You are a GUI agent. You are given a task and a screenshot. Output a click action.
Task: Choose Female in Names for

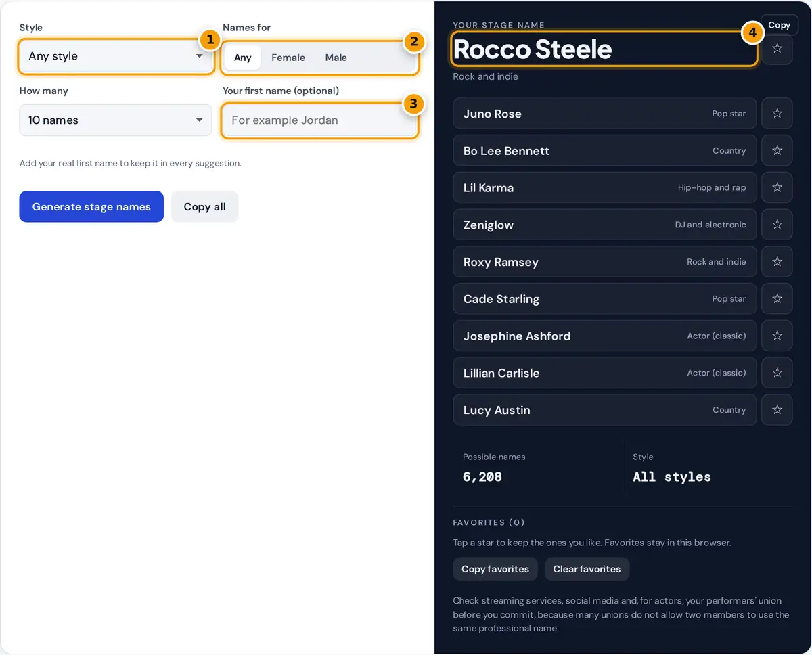pos(288,58)
